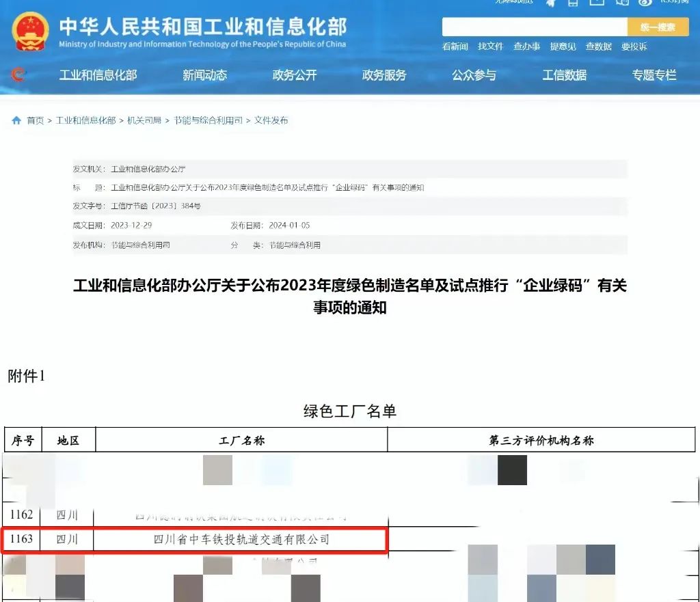Click the 序号 column header

point(23,441)
